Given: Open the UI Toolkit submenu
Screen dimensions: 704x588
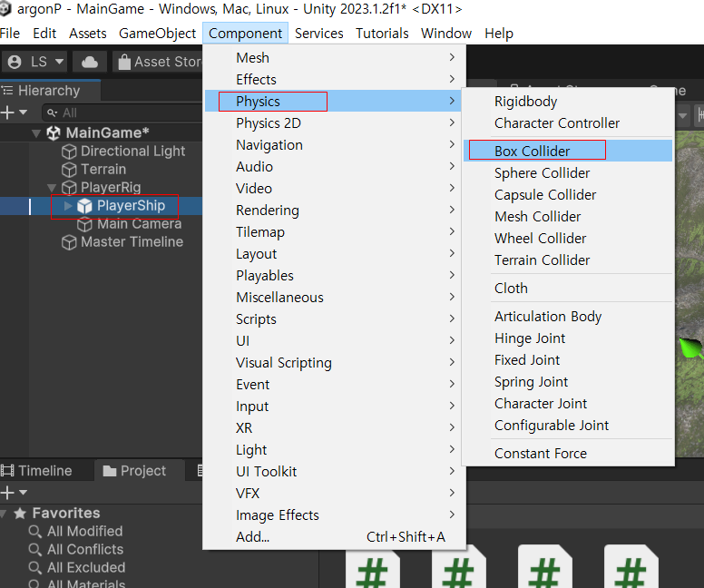Looking at the screenshot, I should click(x=334, y=471).
